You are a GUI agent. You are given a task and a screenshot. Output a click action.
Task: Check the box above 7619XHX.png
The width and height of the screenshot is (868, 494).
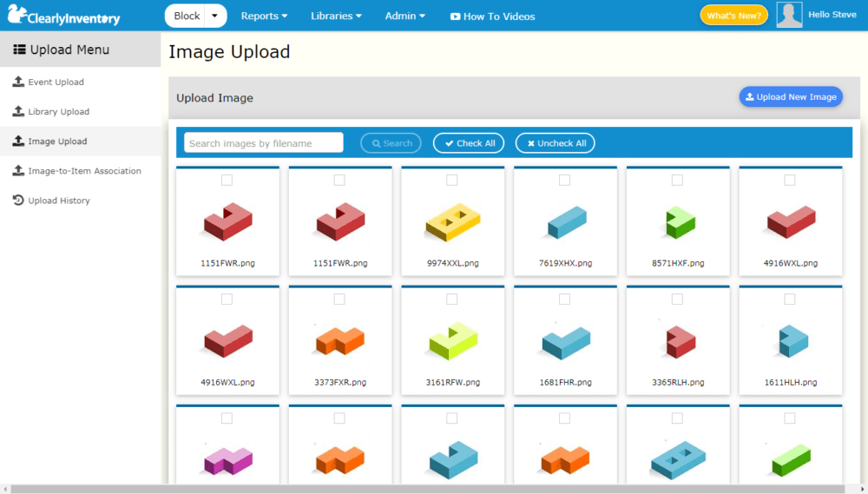coord(564,180)
